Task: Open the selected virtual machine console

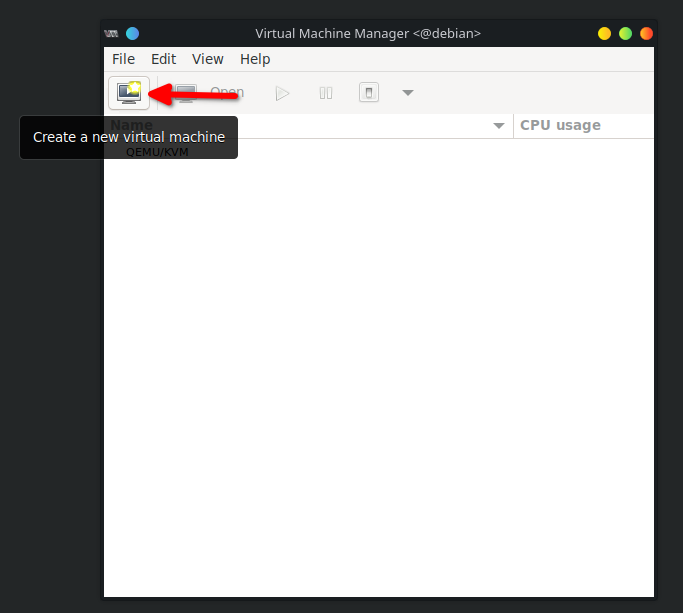Action: coord(210,93)
